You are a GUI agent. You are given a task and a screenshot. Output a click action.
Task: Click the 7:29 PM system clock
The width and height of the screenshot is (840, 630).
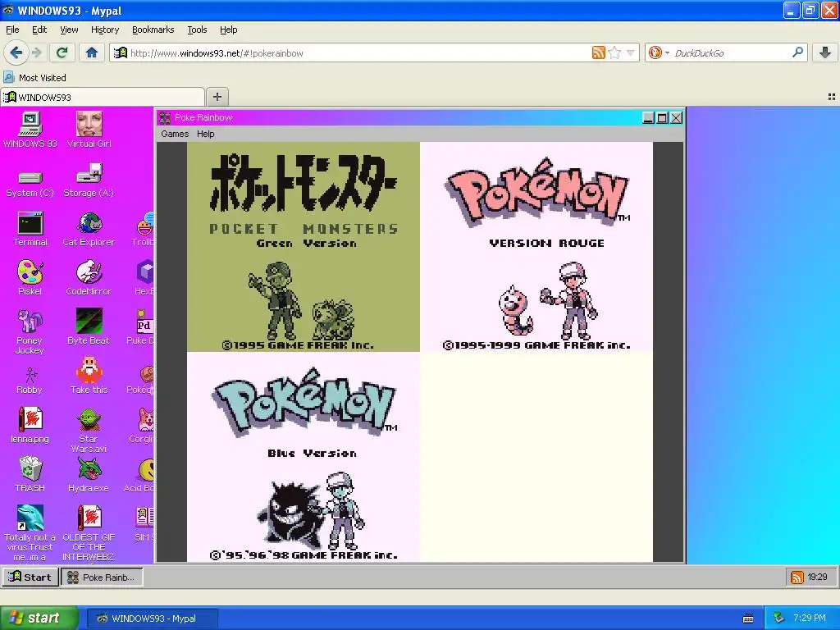[x=810, y=619]
